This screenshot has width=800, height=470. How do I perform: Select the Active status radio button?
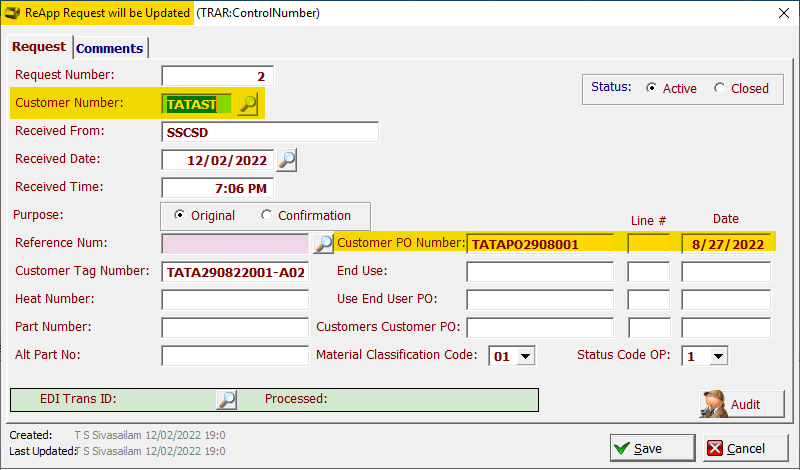pyautogui.click(x=652, y=88)
